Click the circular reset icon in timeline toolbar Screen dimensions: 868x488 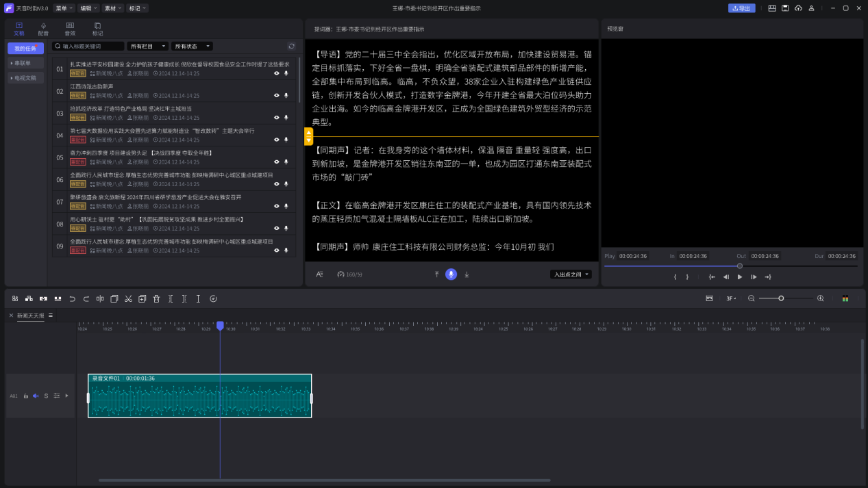(x=213, y=298)
